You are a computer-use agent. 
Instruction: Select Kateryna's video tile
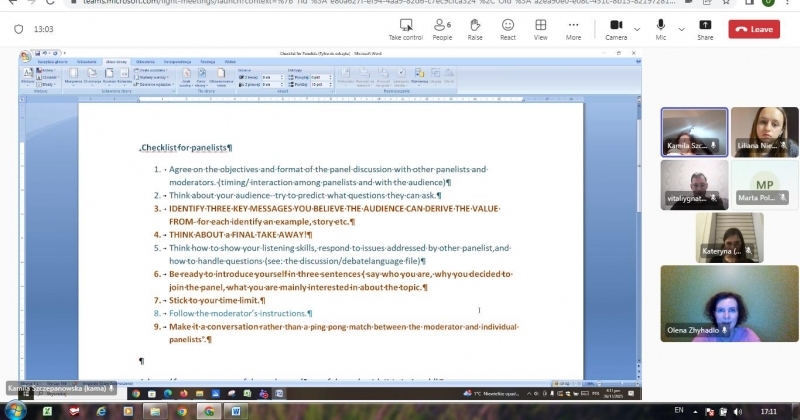coord(729,238)
